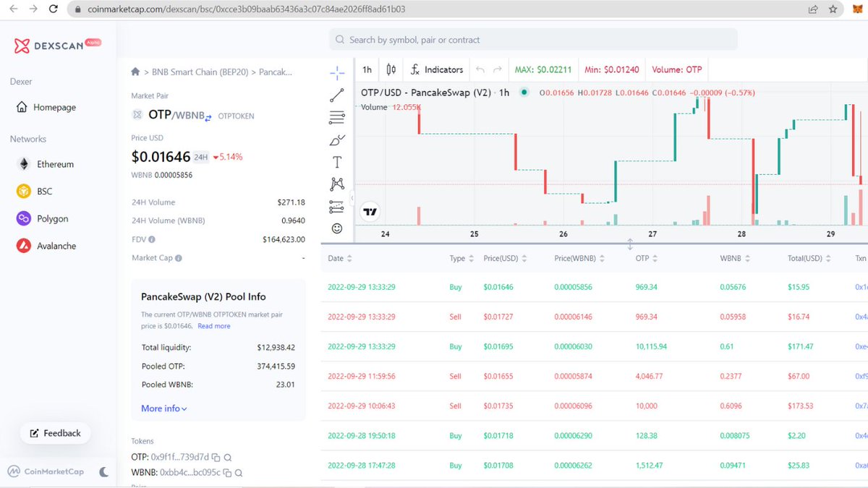Viewport: 868px width, 488px height.
Task: Sort transactions by Type
Action: (x=461, y=258)
